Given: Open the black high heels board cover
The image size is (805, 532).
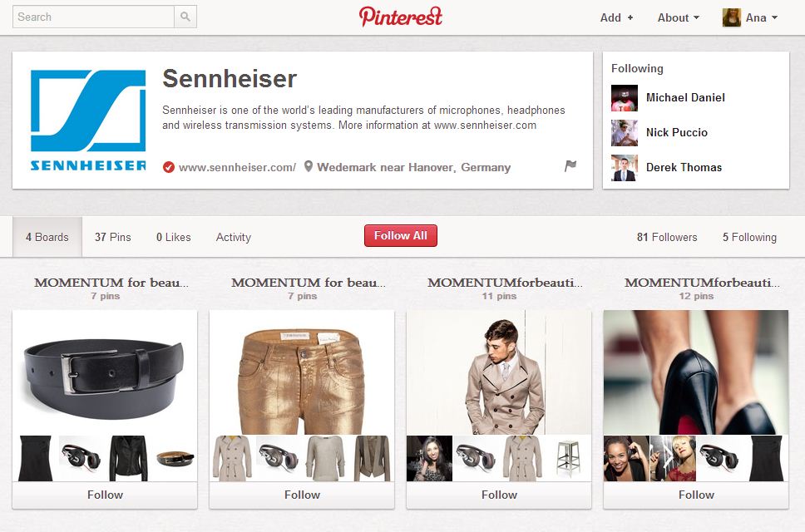Looking at the screenshot, I should pos(696,372).
